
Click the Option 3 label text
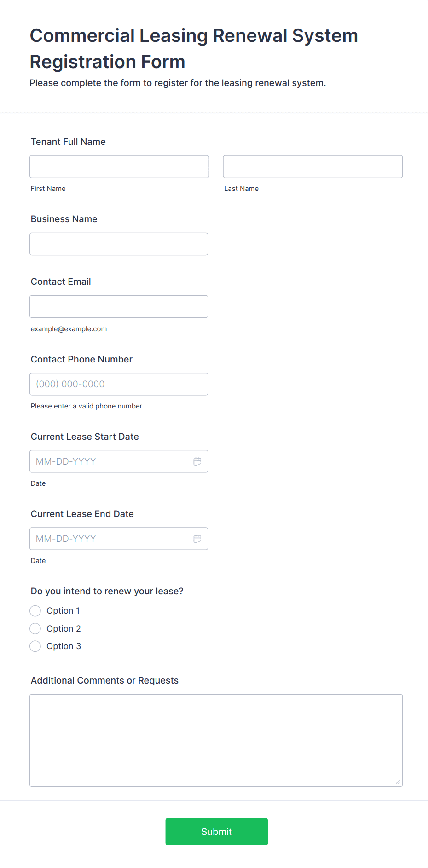[x=64, y=646]
